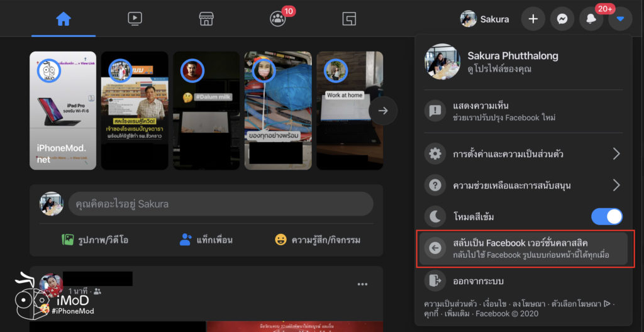Open การตั้งค่าและความเป็นส่วนตัว settings item

[523, 154]
